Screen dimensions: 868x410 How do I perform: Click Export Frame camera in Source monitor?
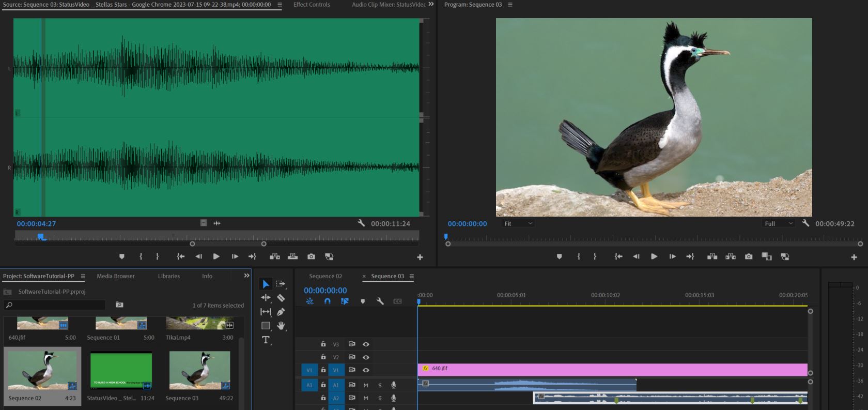click(311, 256)
